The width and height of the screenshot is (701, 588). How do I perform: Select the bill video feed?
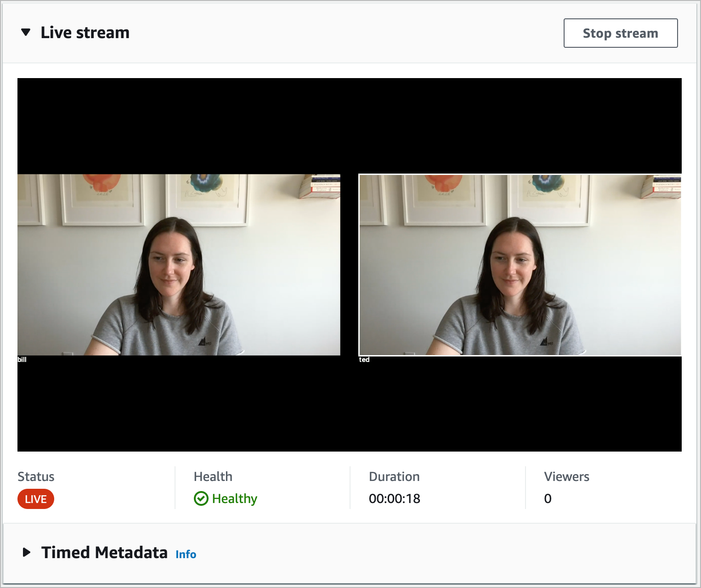pos(179,264)
